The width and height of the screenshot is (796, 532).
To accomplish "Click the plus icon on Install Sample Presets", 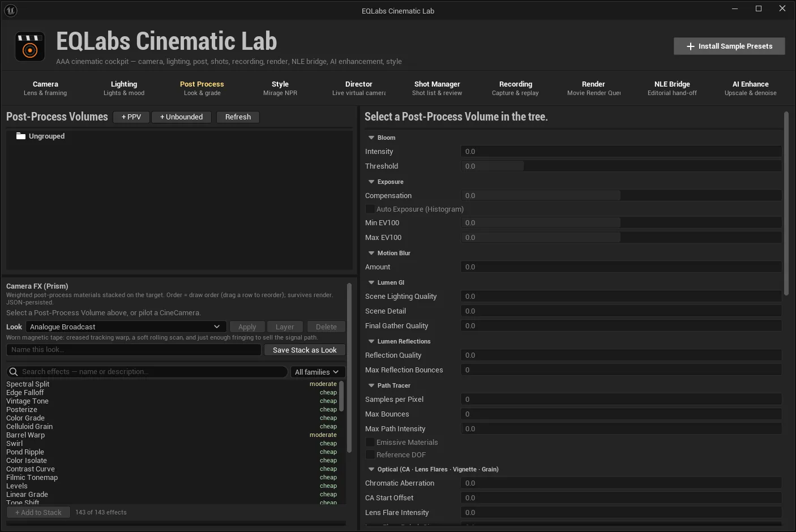I will [690, 46].
